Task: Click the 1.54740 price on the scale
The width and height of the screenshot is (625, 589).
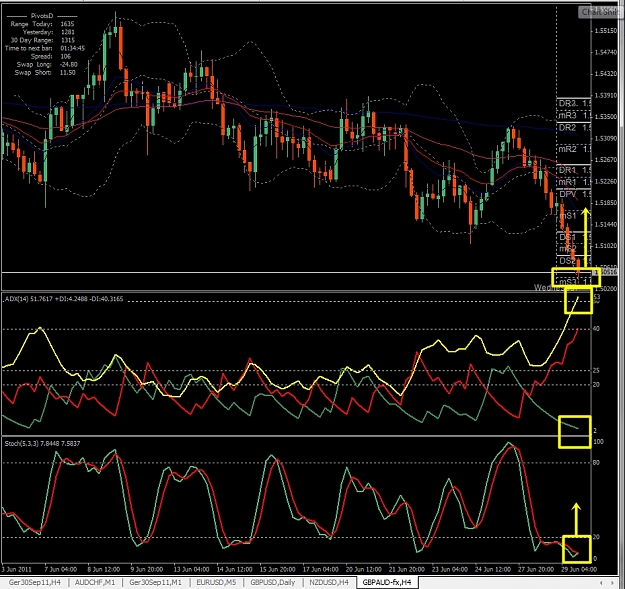Action: click(x=606, y=52)
